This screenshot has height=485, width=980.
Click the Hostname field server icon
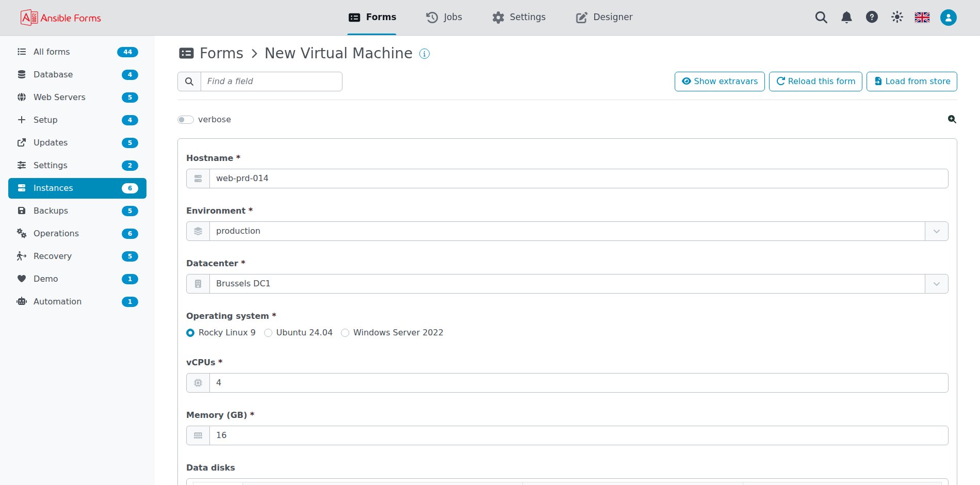pyautogui.click(x=198, y=179)
